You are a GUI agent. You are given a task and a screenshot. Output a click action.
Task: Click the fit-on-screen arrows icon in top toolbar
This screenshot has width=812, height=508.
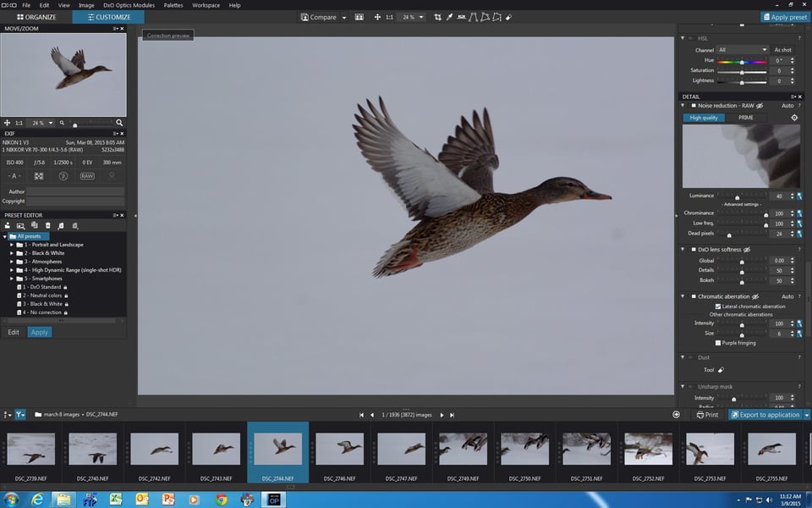point(377,17)
